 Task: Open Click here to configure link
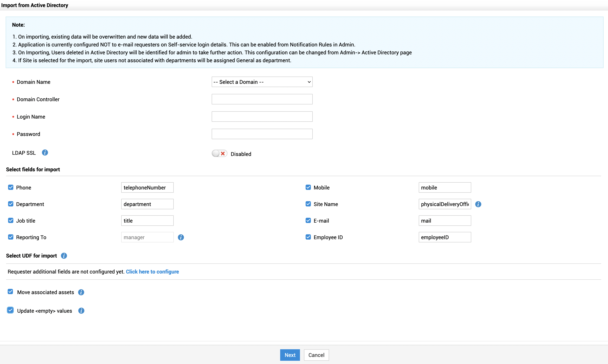point(152,271)
